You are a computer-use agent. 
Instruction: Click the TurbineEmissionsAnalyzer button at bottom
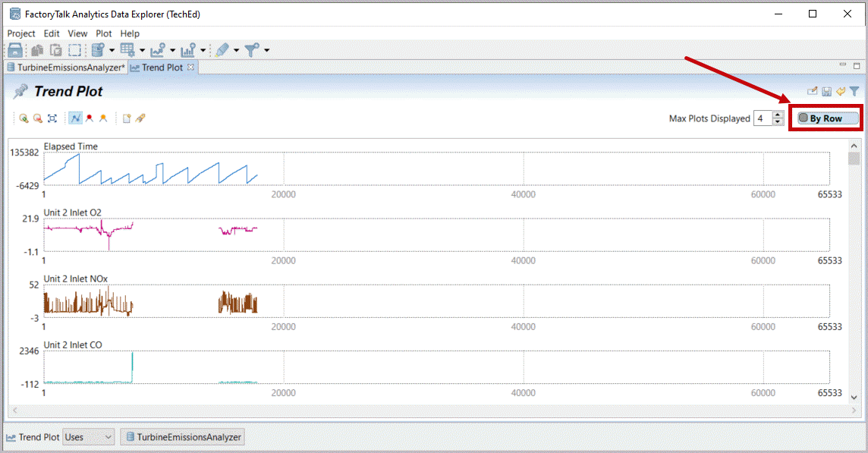[x=182, y=437]
